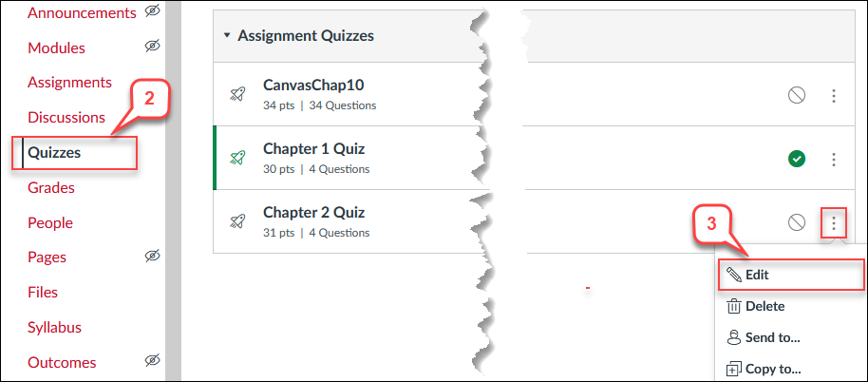Screen dimensions: 868x382
Task: Click the rocket icon beside CanvasChap10
Action: click(x=237, y=95)
